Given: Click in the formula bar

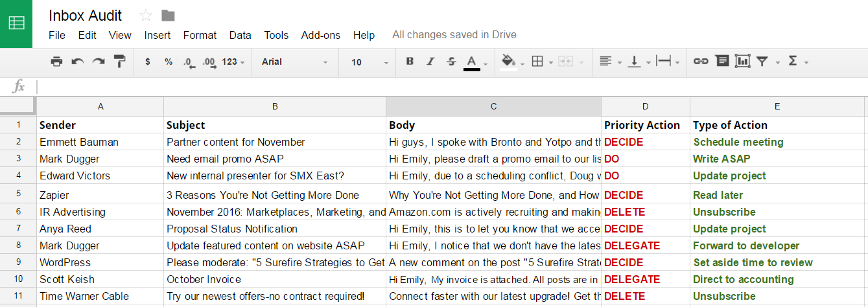Looking at the screenshot, I should click(452, 87).
